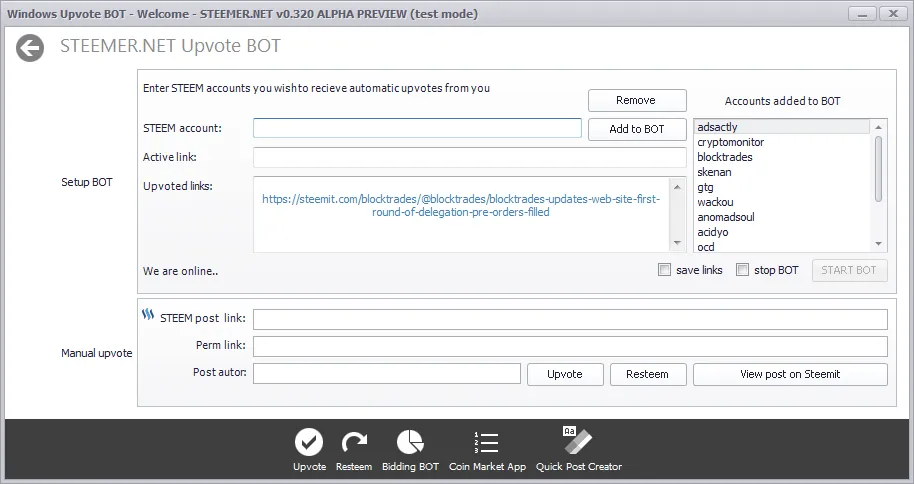Select cryptomonitor in accounts list
The width and height of the screenshot is (914, 484).
[x=782, y=142]
